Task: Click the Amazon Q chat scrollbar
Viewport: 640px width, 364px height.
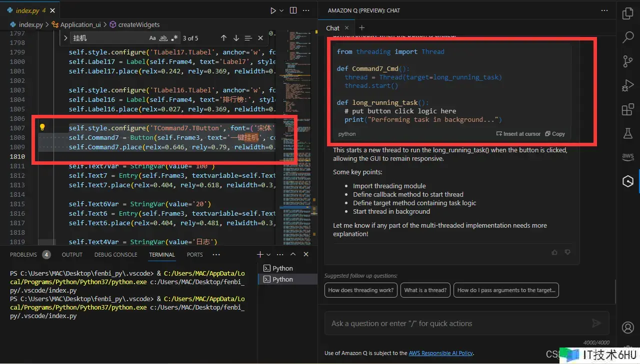Action: 616,291
